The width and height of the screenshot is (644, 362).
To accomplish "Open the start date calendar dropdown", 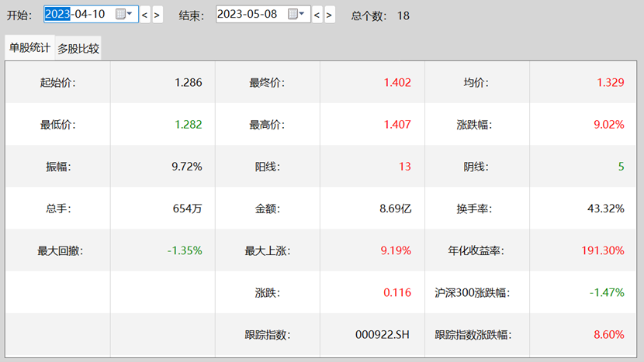I will [x=123, y=14].
